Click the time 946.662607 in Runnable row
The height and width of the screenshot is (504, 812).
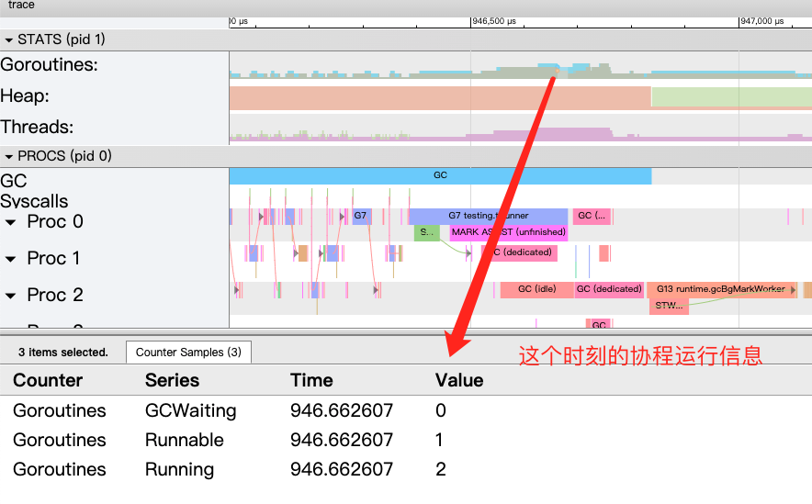click(342, 441)
